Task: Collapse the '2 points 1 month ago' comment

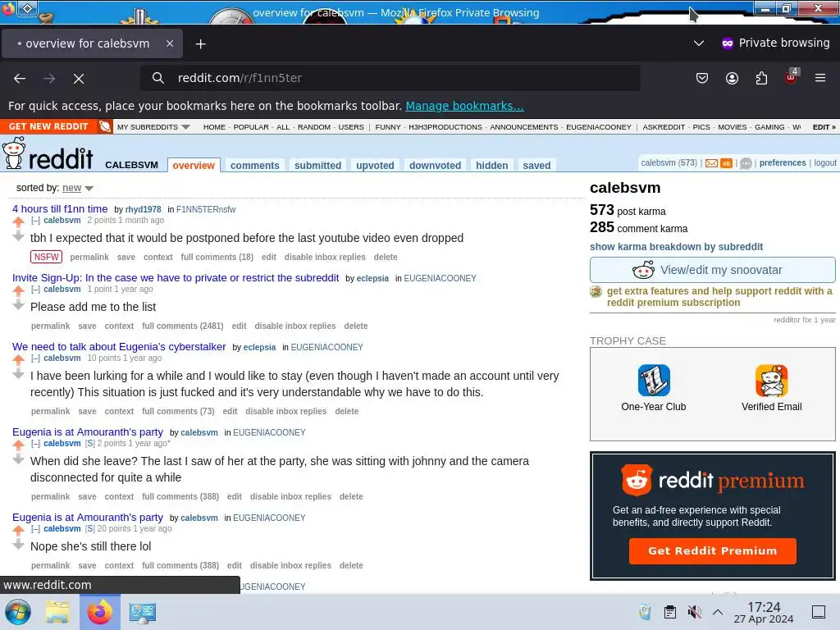Action: coord(35,220)
